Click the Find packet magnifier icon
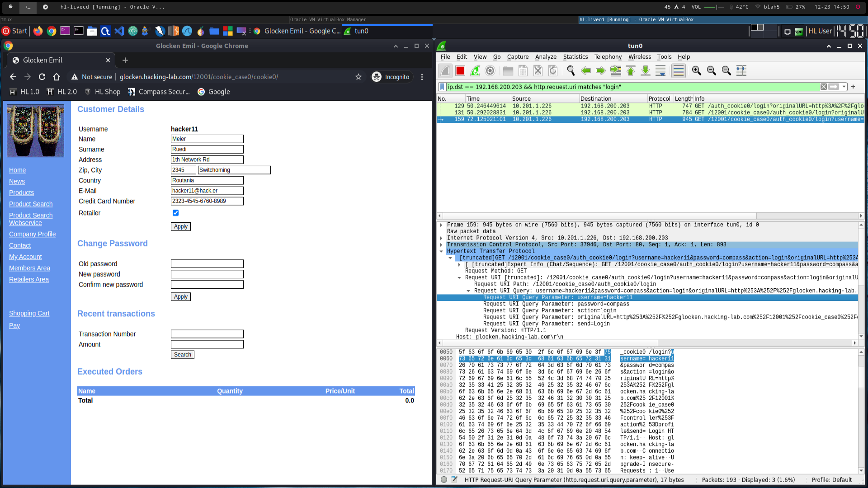This screenshot has width=868, height=488. pos(571,70)
